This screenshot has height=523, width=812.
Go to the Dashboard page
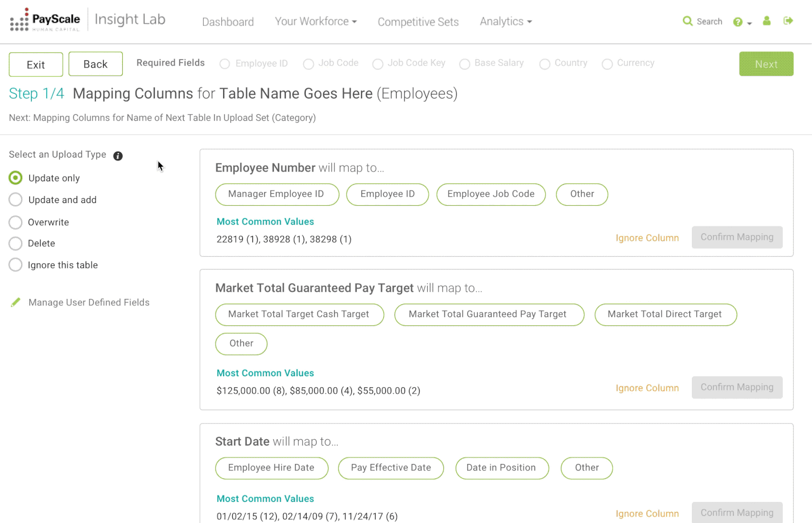pos(228,22)
